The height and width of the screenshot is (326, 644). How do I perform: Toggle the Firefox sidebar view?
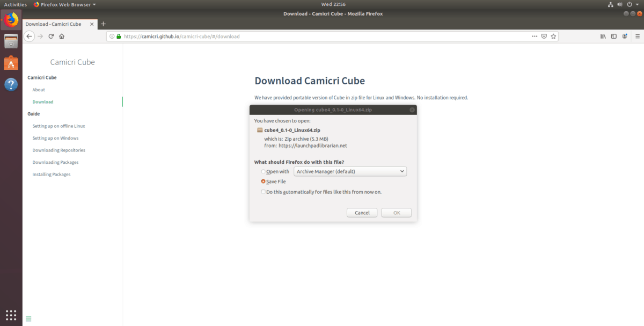(x=614, y=37)
